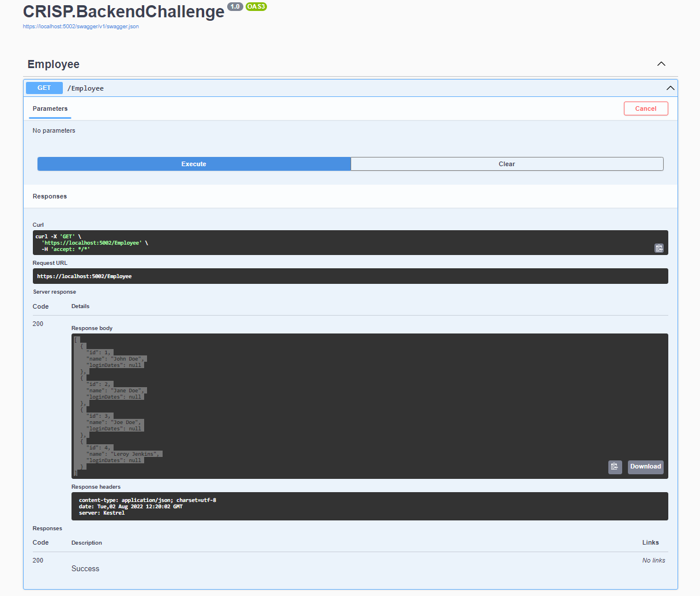Click "John Doe" name in response body

[x=127, y=359]
